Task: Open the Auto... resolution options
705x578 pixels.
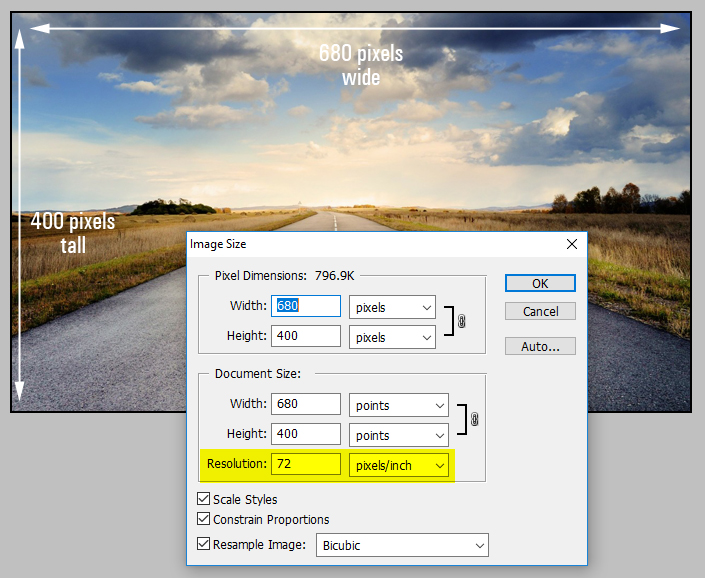Action: tap(540, 346)
